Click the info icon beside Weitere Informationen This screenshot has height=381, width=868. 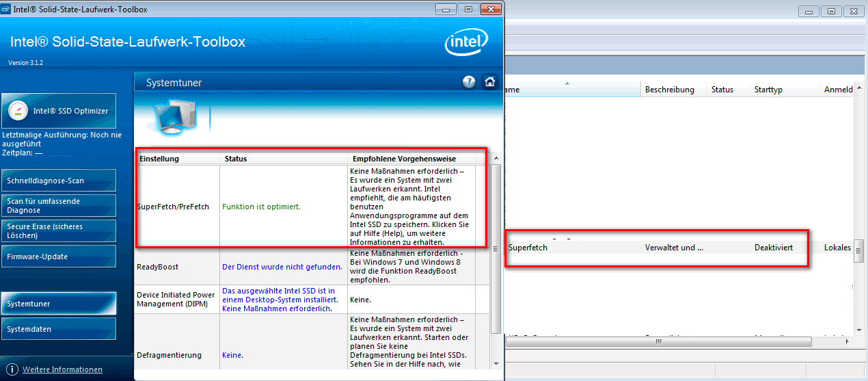(12, 369)
